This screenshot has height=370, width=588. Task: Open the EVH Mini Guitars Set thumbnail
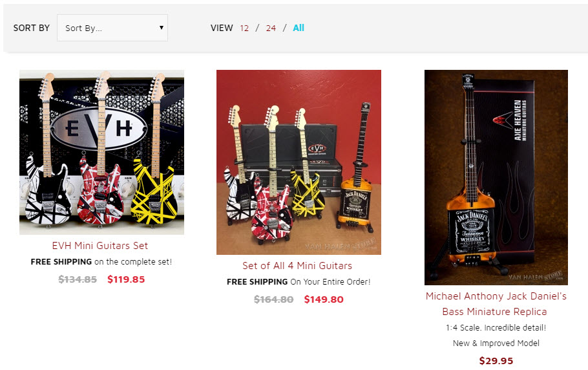click(101, 153)
